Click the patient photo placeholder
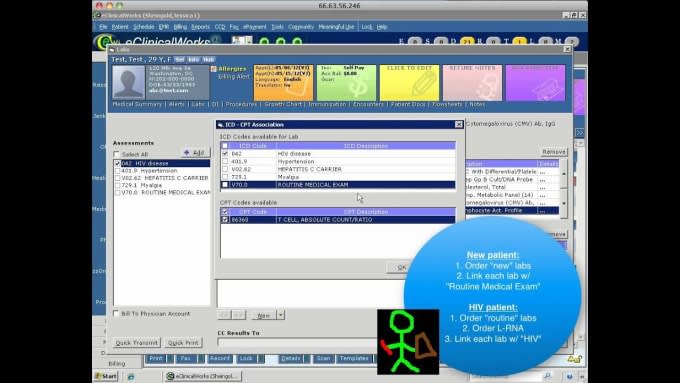The width and height of the screenshot is (680, 383). tap(128, 82)
